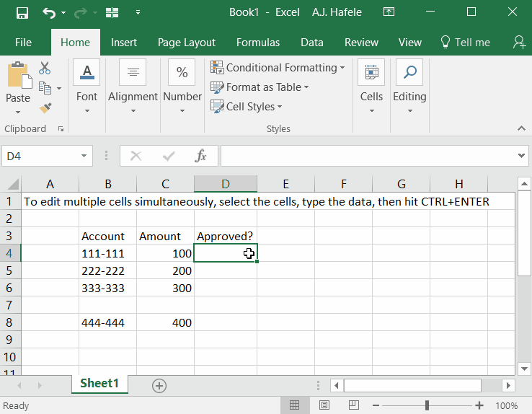532x414 pixels.
Task: Click the Redo arrow icon
Action: coord(81,13)
